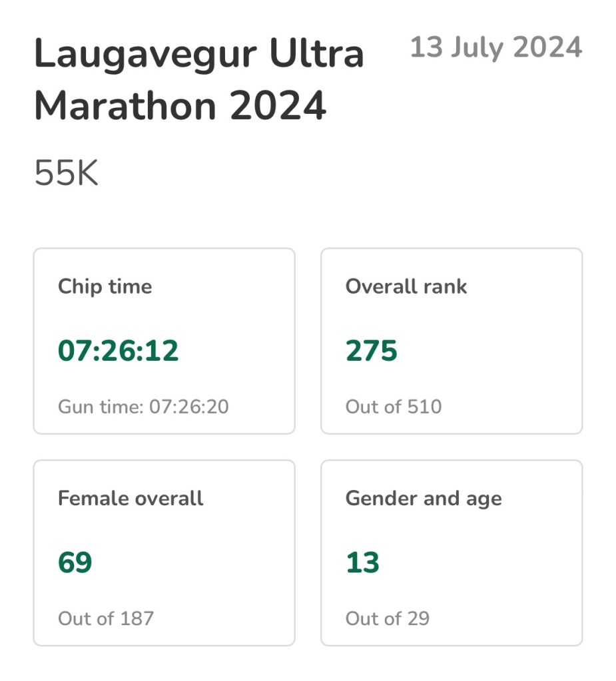The image size is (616, 681).
Task: Select the gender and age value 13
Action: tap(362, 563)
